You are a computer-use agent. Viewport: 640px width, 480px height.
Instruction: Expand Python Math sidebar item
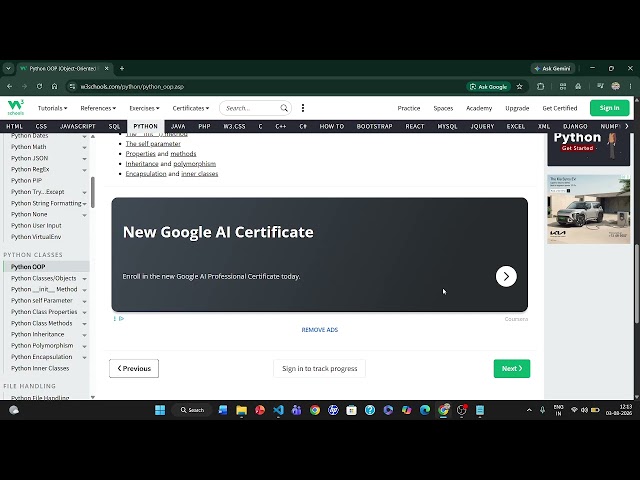coord(84,147)
